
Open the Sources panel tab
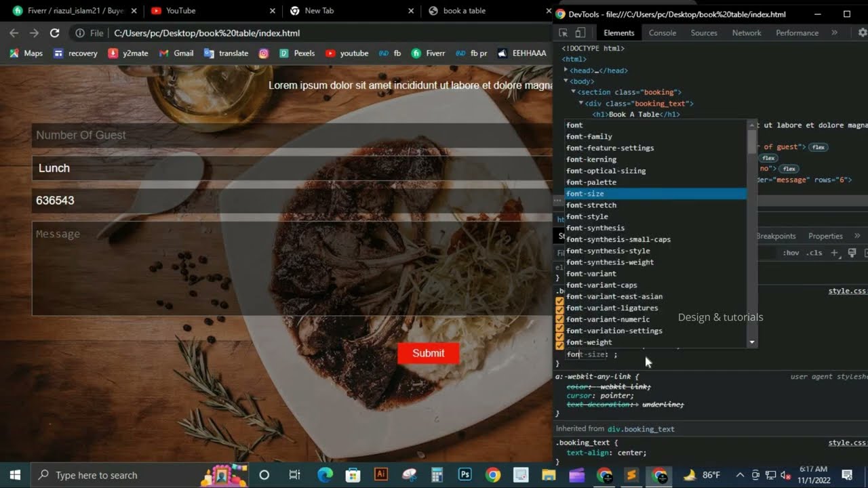[704, 33]
